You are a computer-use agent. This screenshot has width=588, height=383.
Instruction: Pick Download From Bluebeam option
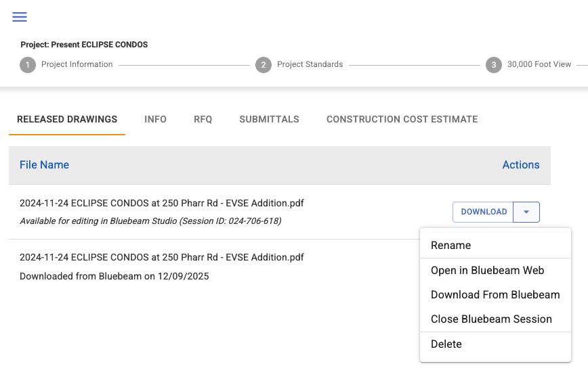(x=495, y=295)
